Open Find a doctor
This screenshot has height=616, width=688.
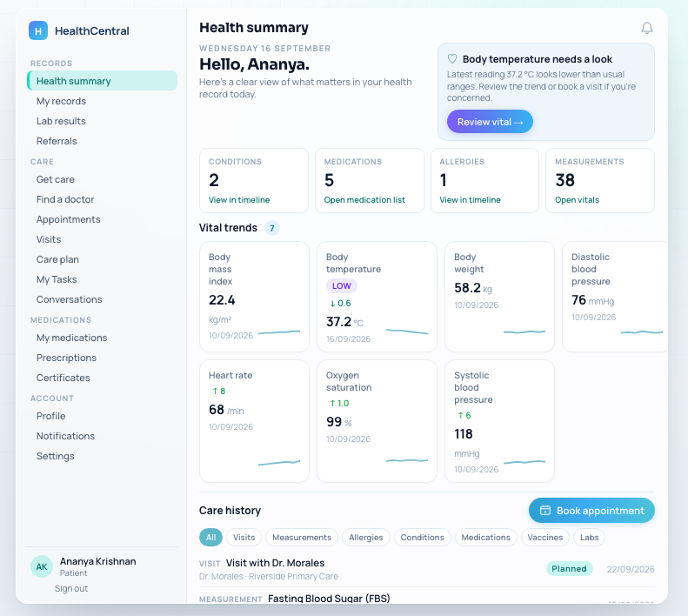pos(103,199)
